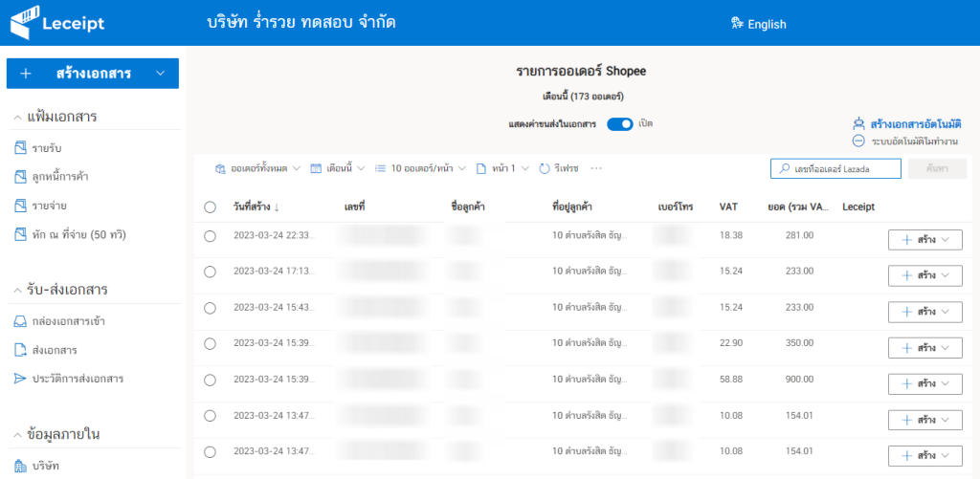Click the ออเดอร์ทั้งหมด box icon
Image resolution: width=980 pixels, height=479 pixels.
(x=219, y=168)
